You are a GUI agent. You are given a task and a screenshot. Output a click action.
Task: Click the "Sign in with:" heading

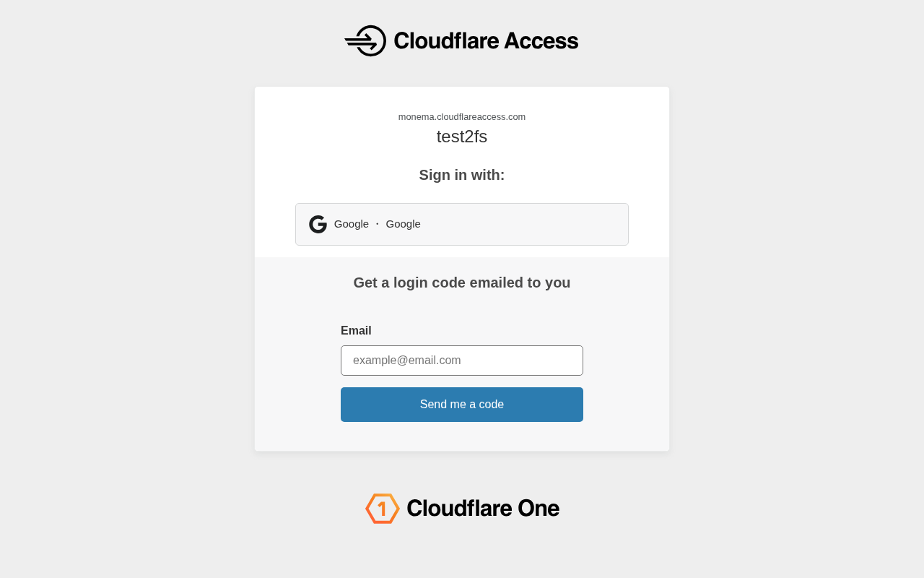[x=462, y=175]
